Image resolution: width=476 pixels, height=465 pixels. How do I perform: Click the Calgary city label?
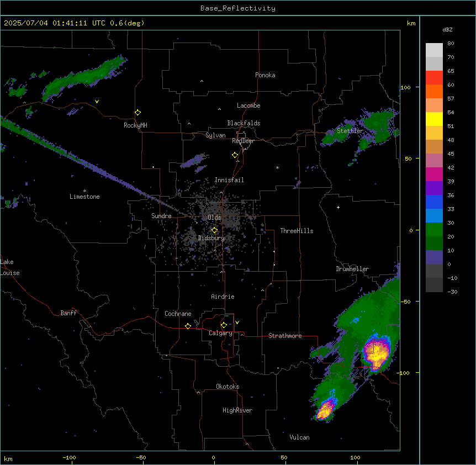(220, 333)
